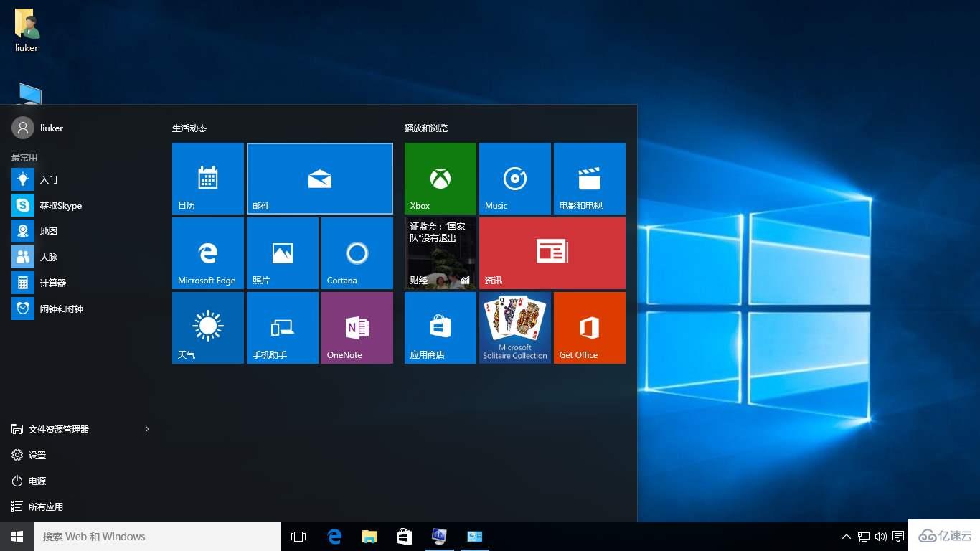Click the Music tile

[514, 178]
